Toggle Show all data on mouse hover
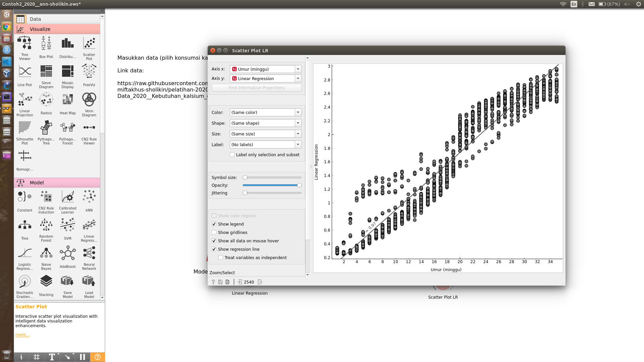 pos(214,241)
